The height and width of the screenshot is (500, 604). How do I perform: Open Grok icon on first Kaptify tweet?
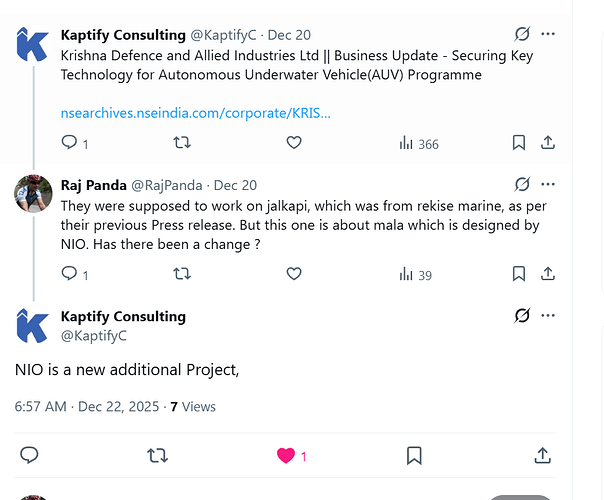[x=522, y=34]
